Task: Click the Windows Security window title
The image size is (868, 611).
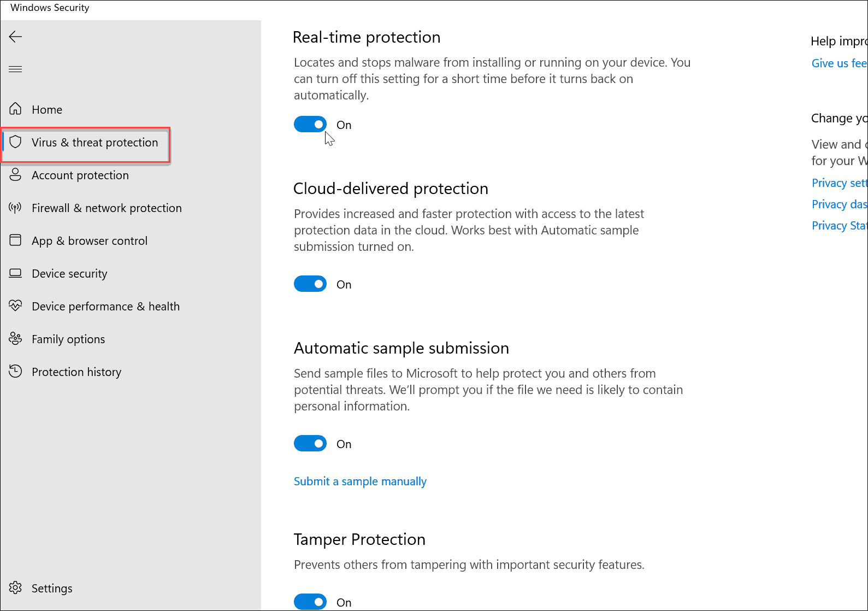Action: (50, 8)
